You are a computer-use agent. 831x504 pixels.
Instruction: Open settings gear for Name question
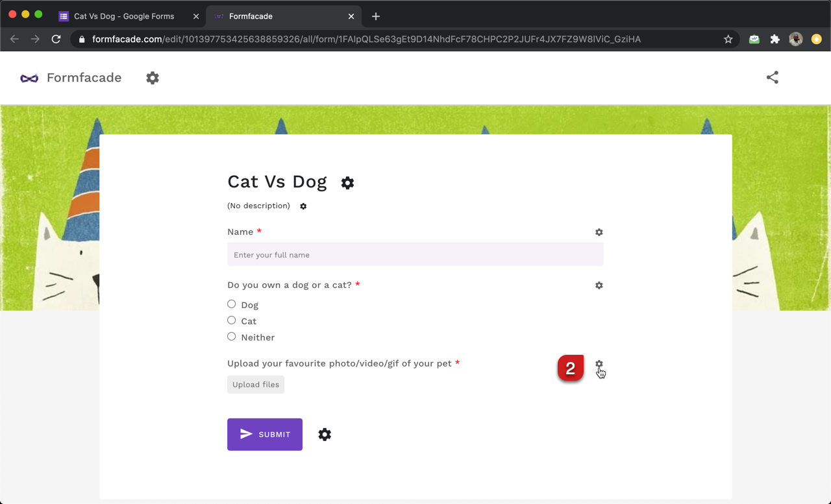point(599,232)
